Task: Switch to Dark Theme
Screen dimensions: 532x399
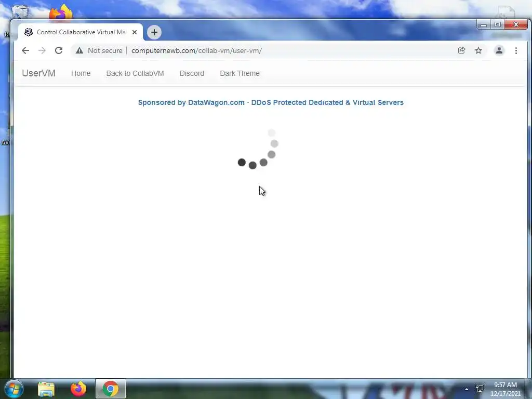Action: coord(240,73)
